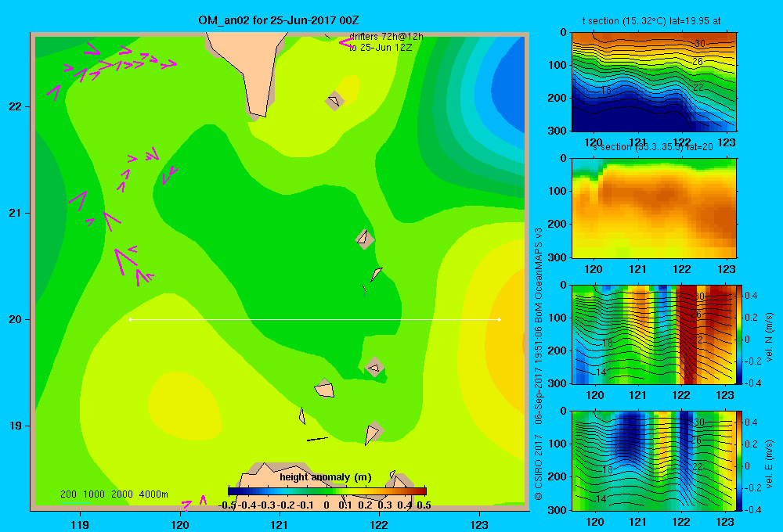
Task: Select latitude label 20 on main map axis
Action: (x=16, y=319)
